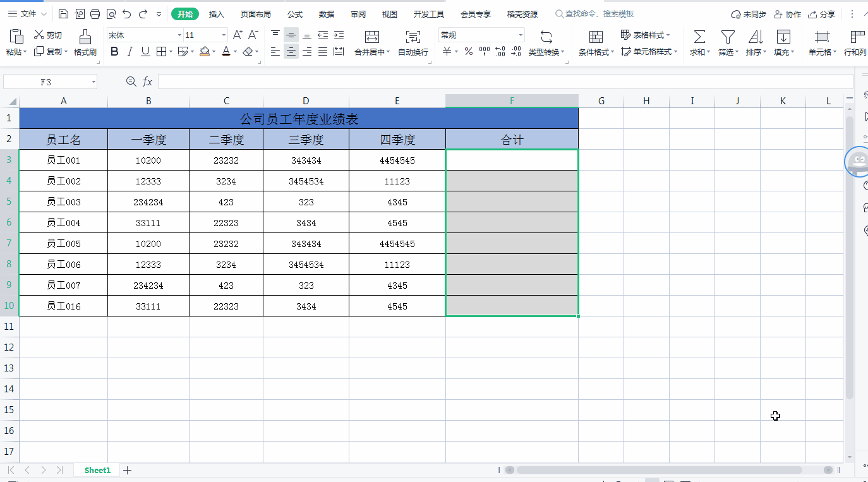Viewport: 868px width, 482px height.
Task: Open Print Preview from quick access toolbar
Action: [x=111, y=14]
